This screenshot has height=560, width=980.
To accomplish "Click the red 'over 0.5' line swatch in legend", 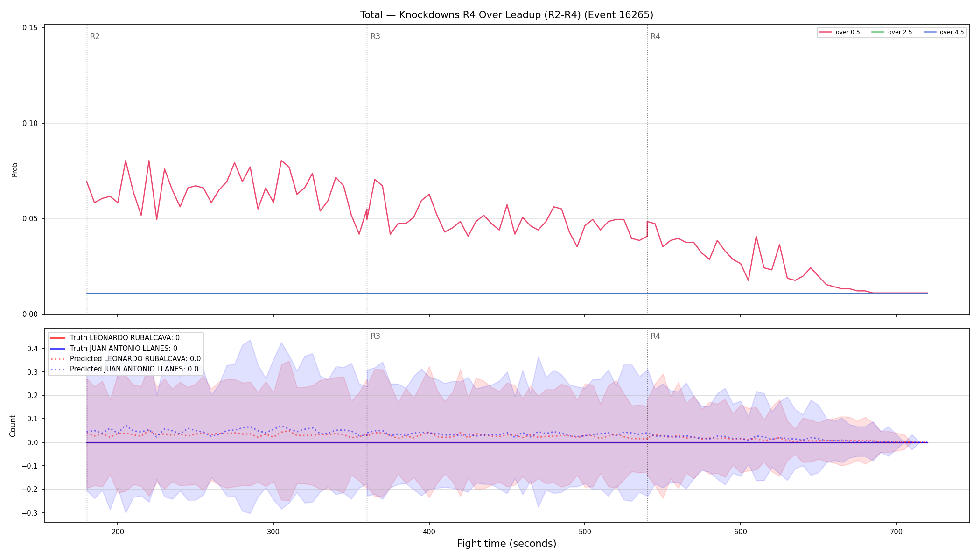I will click(x=826, y=32).
